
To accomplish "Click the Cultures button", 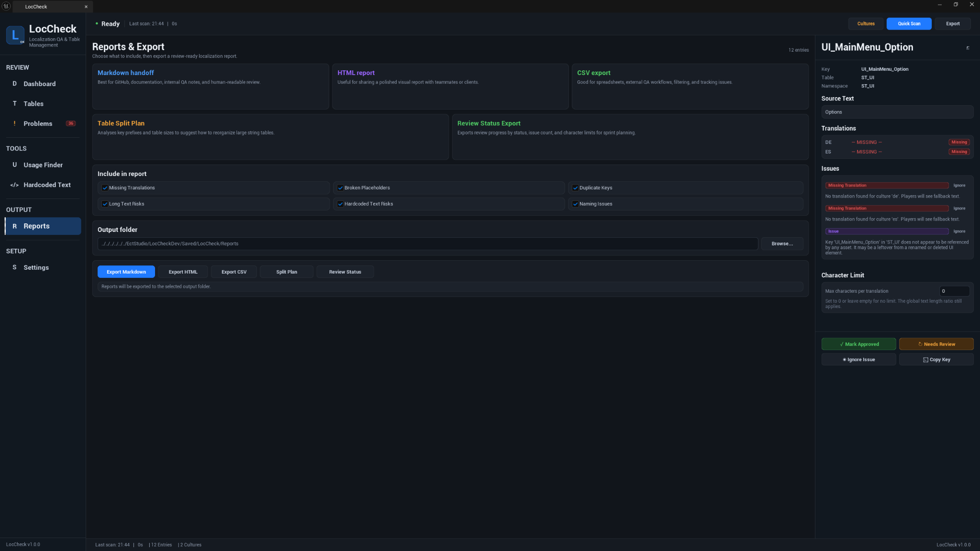I will coord(866,23).
